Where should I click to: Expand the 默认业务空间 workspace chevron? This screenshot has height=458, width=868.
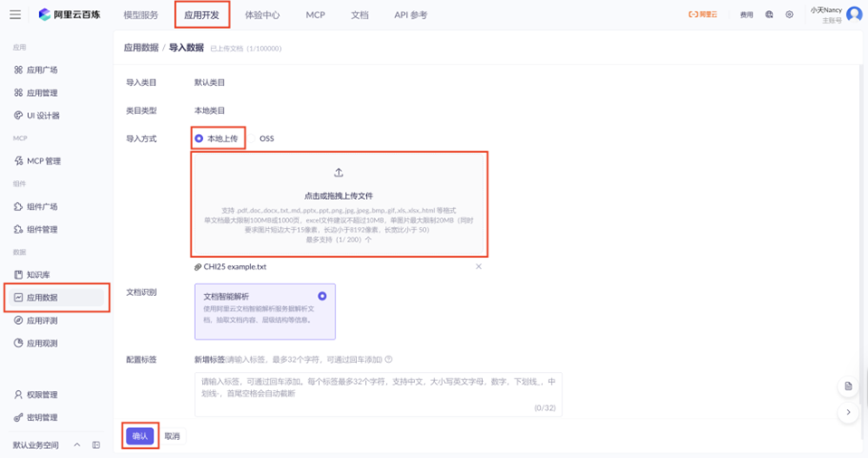77,445
